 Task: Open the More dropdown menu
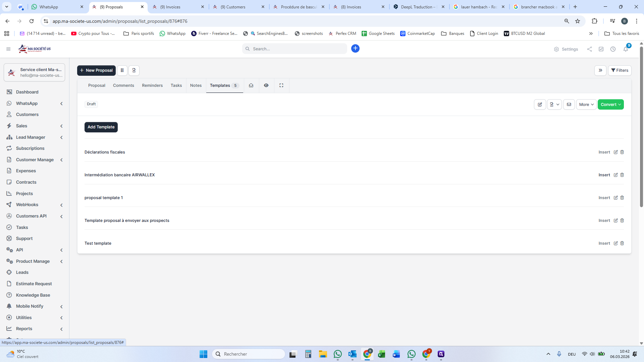click(586, 105)
